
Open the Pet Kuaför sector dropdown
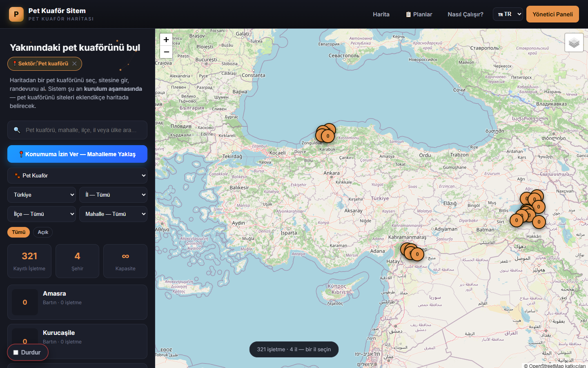tap(77, 175)
